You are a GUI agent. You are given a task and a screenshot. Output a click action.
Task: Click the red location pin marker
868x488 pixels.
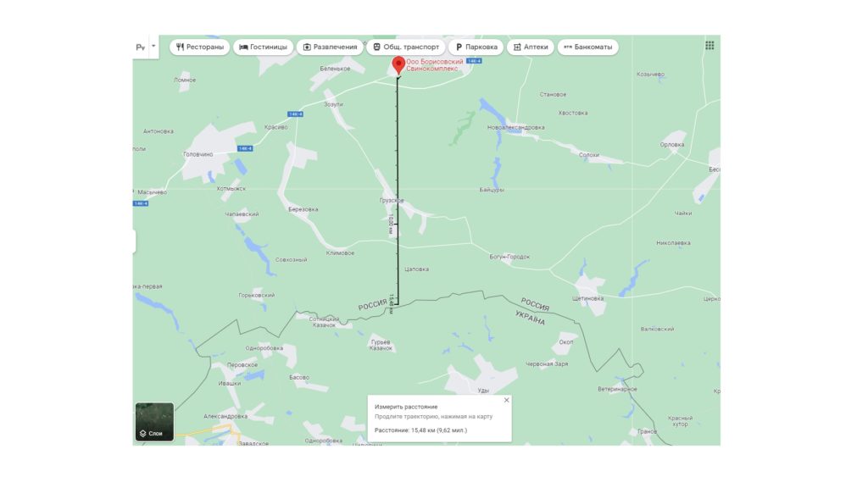(x=398, y=65)
